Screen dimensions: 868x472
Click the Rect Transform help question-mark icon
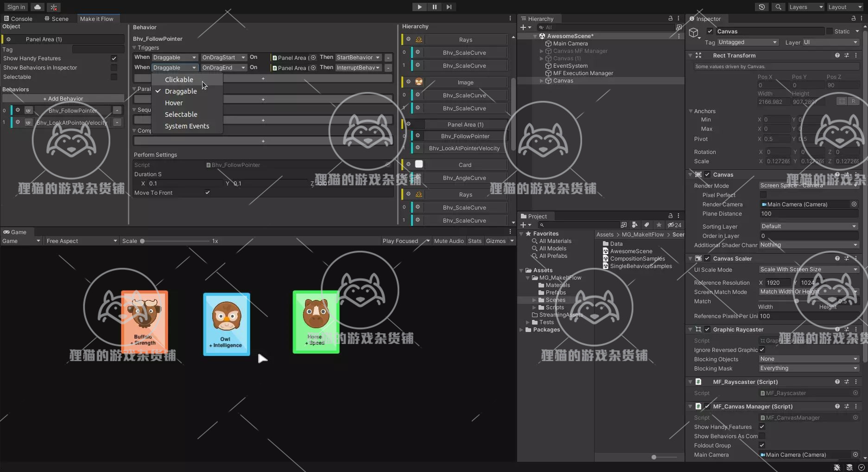click(x=837, y=55)
